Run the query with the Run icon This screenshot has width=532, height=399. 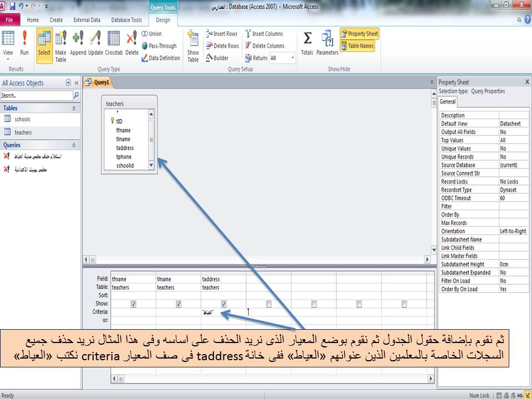pos(24,43)
